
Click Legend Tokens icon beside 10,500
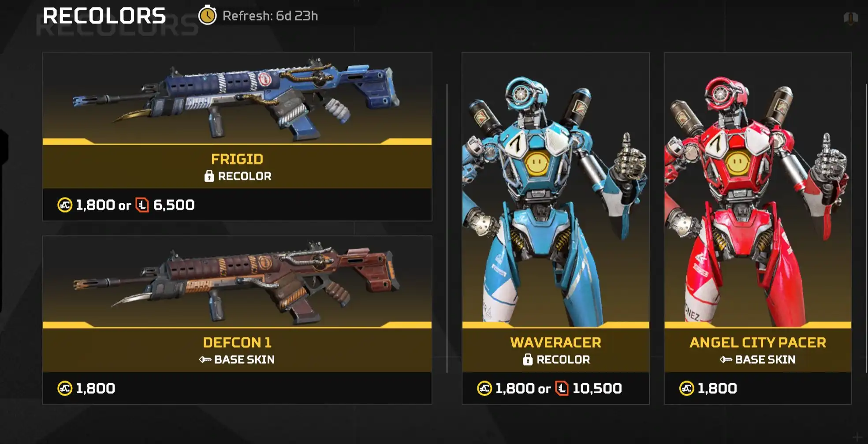pyautogui.click(x=562, y=388)
